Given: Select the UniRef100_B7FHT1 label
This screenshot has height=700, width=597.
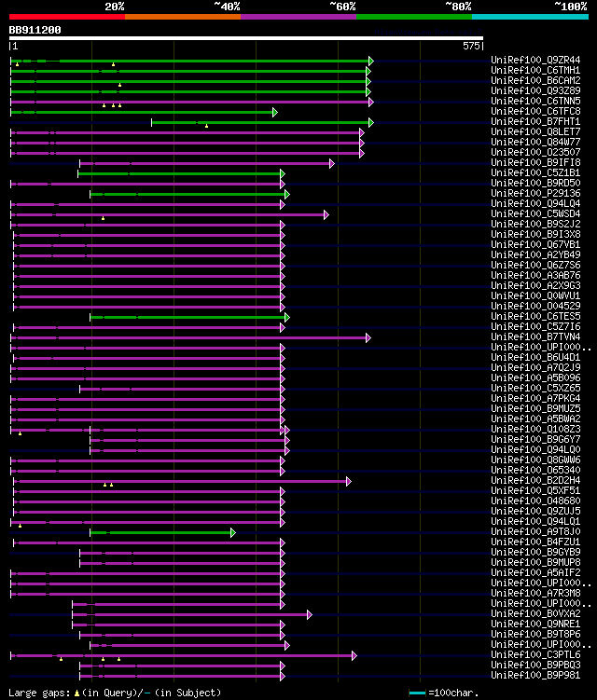Looking at the screenshot, I should (x=535, y=121).
